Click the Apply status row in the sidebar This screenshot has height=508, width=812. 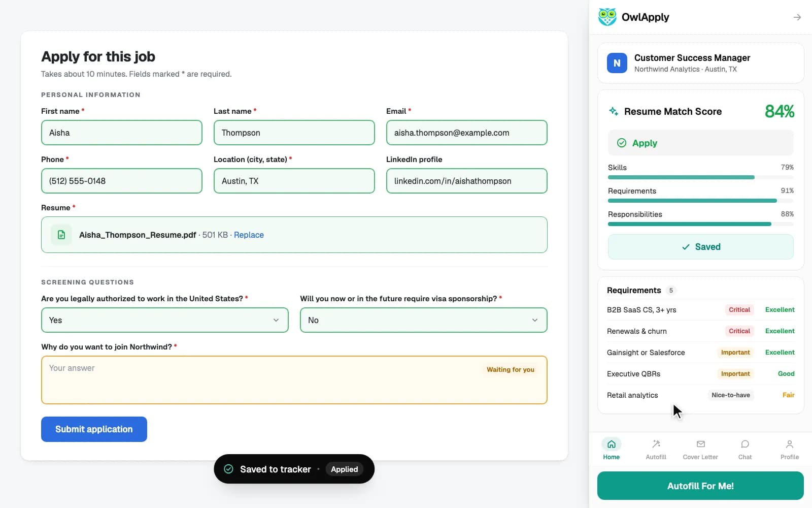click(x=701, y=143)
